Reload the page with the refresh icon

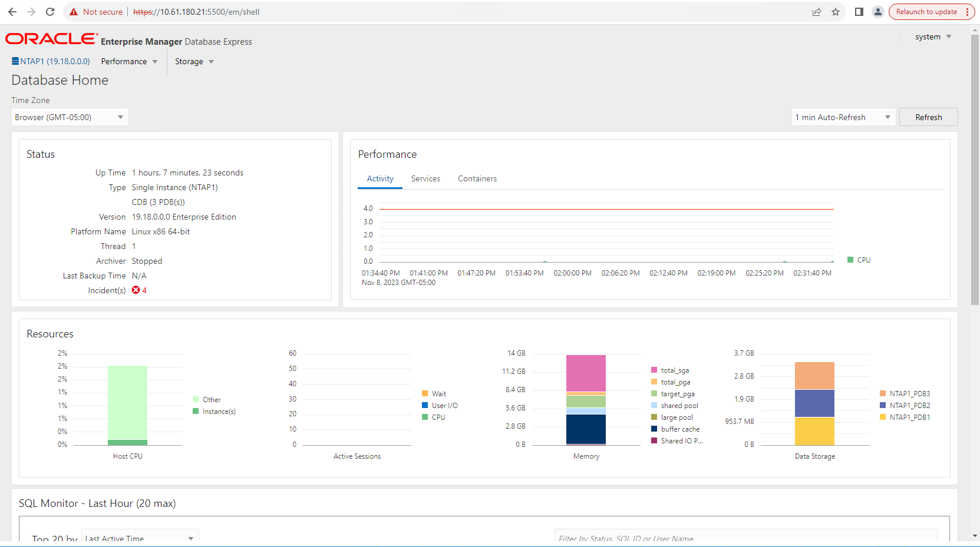(x=50, y=12)
